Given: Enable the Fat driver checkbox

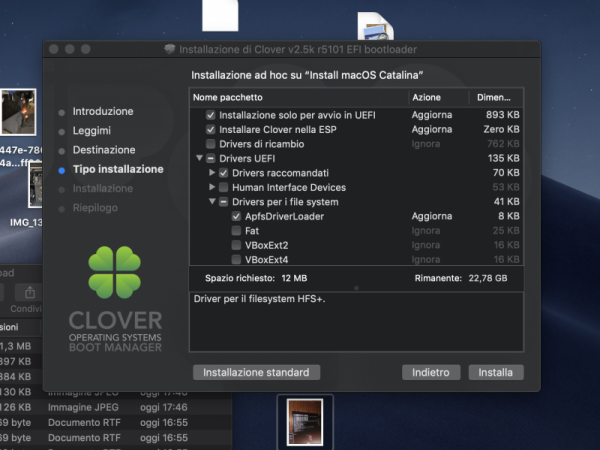Looking at the screenshot, I should (236, 231).
